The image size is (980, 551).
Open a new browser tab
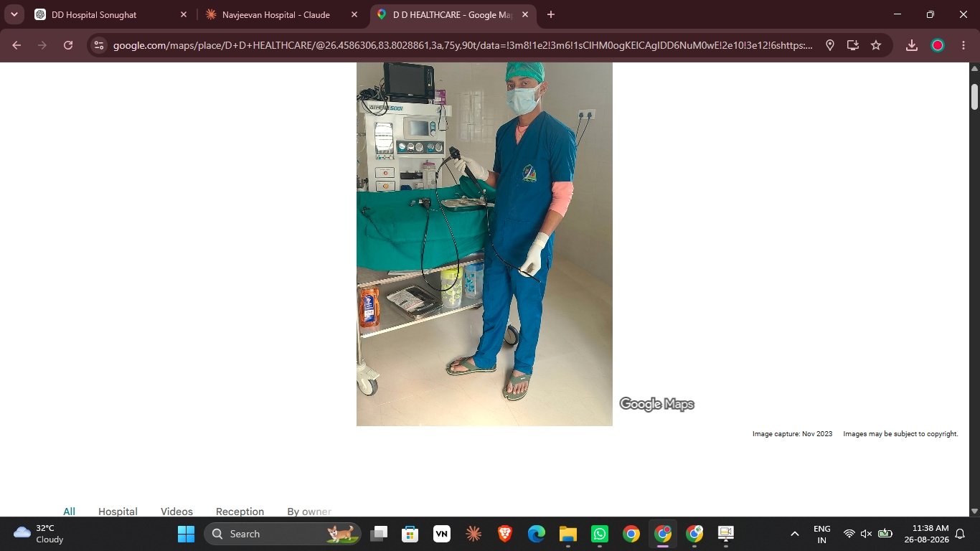click(551, 14)
